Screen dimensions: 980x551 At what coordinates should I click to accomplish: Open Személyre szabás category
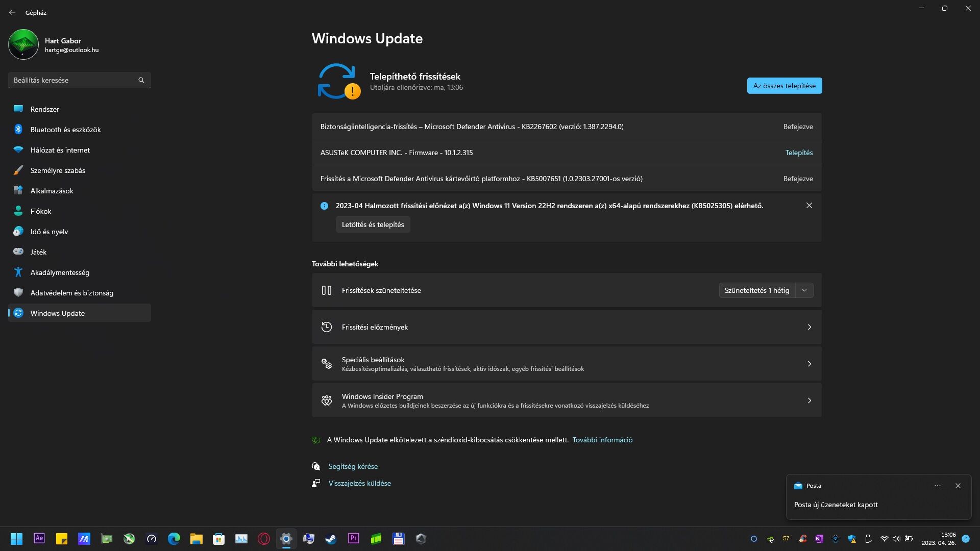click(80, 170)
